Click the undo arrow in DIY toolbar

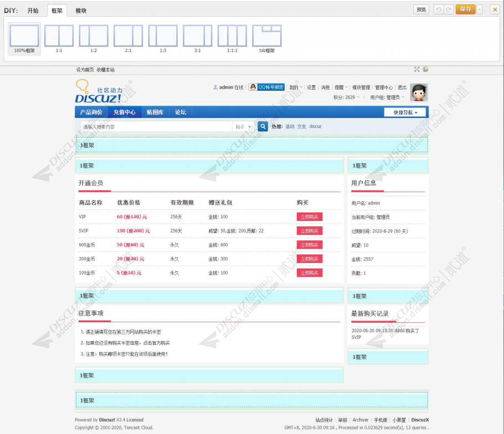(x=439, y=9)
